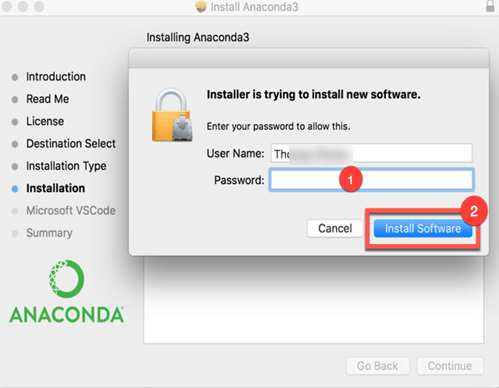Image resolution: width=499 pixels, height=388 pixels.
Task: Click the green Anaconda ring logo
Action: [66, 279]
